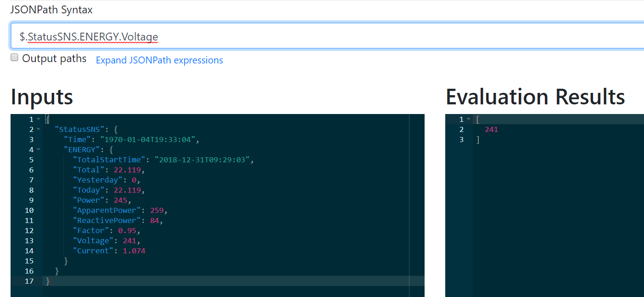Click the "Voltage" key in Inputs editor

pos(93,241)
